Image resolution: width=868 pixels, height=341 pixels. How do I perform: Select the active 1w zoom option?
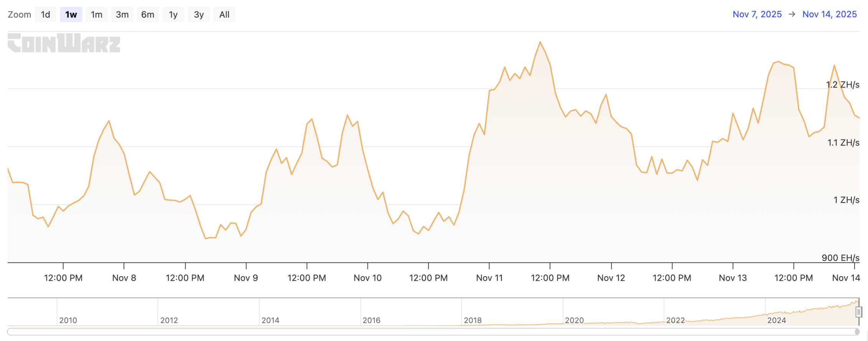[71, 15]
